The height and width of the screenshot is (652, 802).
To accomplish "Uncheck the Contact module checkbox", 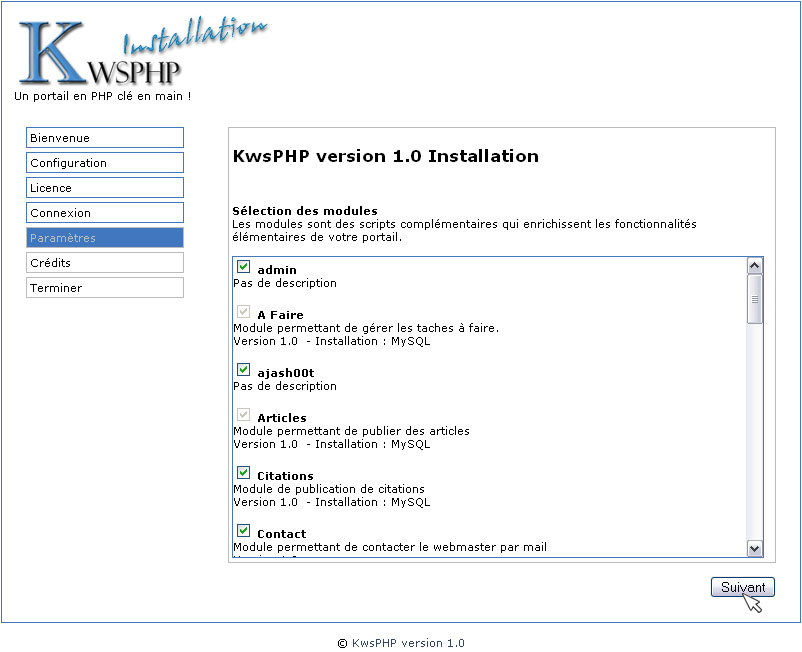I will click(243, 530).
